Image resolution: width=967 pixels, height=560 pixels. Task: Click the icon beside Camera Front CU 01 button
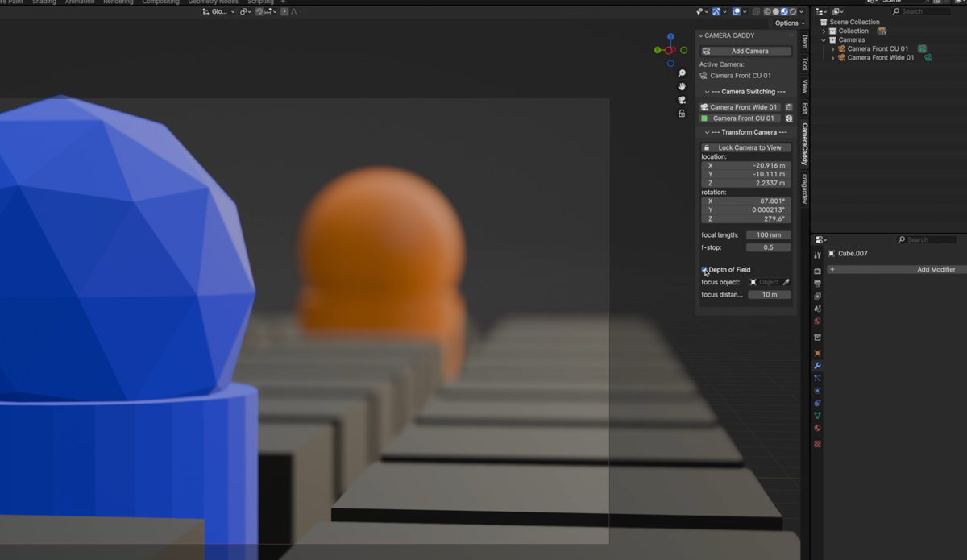tap(789, 118)
